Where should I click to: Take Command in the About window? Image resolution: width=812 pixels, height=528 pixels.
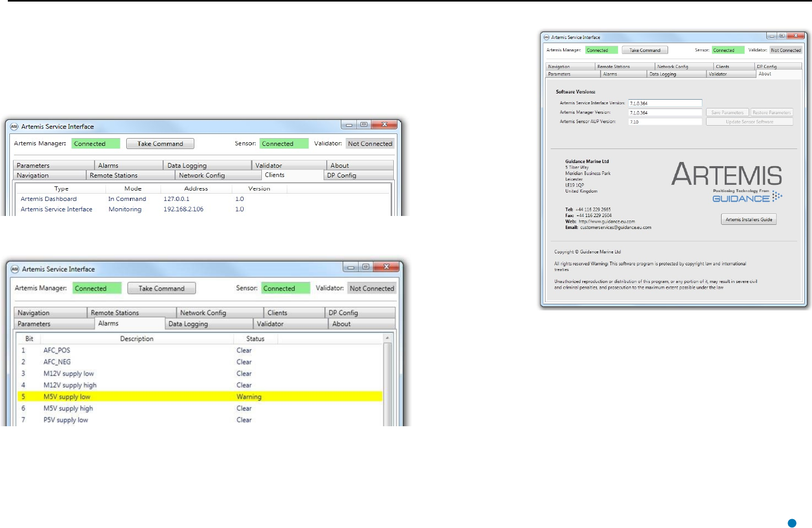pyautogui.click(x=645, y=50)
